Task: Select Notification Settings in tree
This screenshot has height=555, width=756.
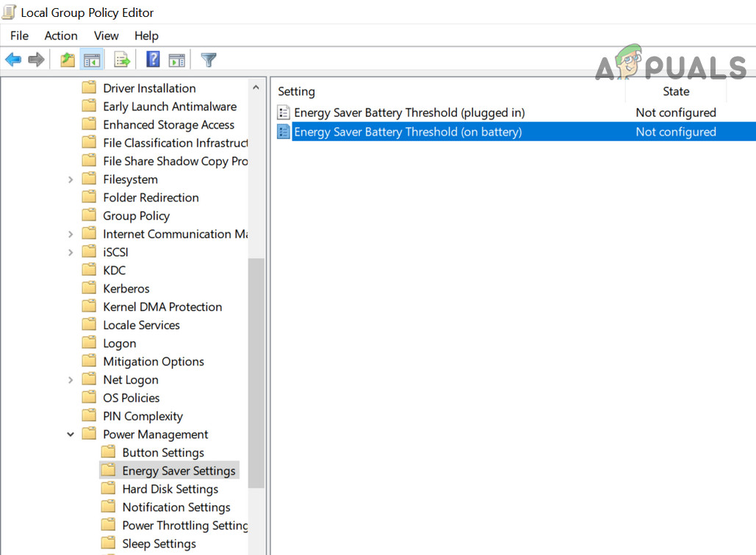Action: click(176, 507)
